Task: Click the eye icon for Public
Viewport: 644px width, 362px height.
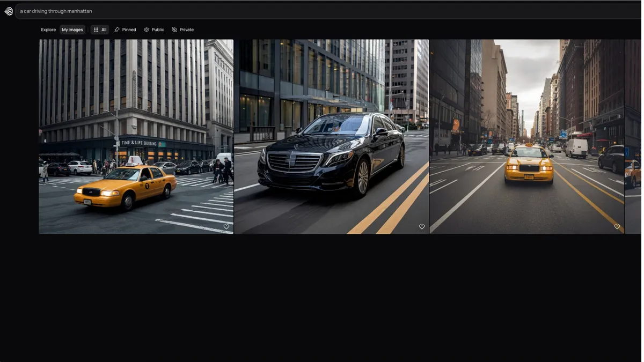Action: pos(147,29)
